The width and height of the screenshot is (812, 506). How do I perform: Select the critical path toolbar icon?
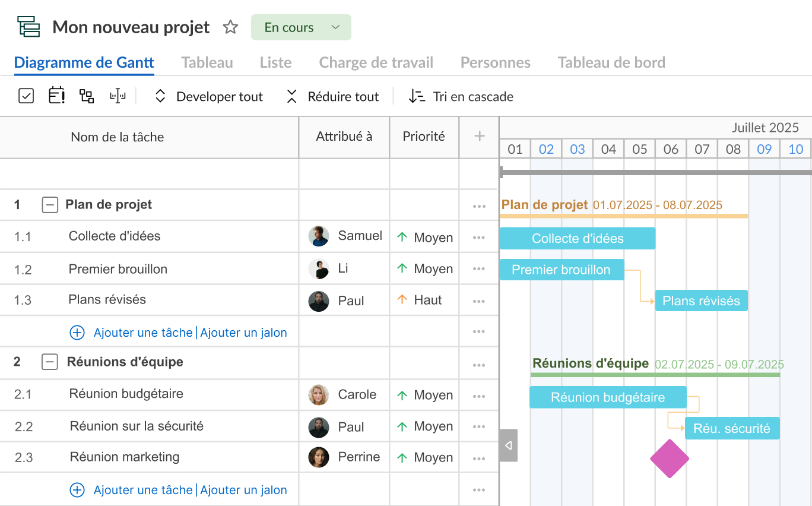click(x=118, y=96)
